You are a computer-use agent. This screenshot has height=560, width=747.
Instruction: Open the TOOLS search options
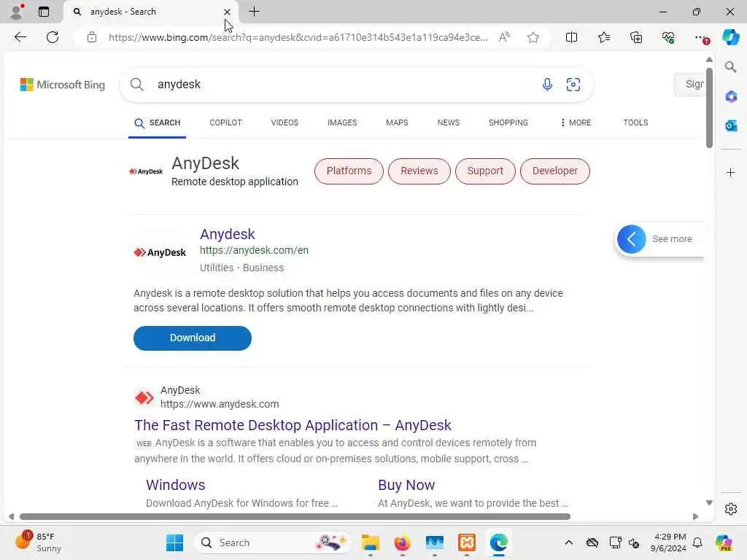(x=635, y=122)
